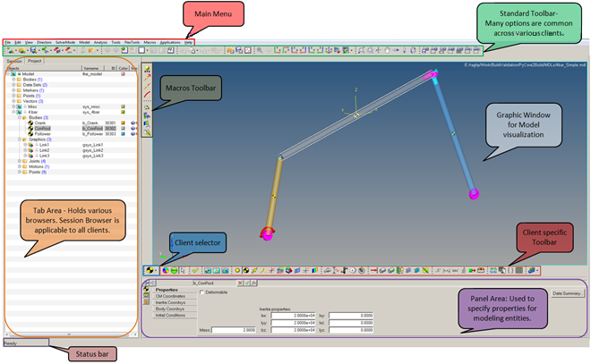Click the rotate arrows icon in standard toolbar
This screenshot has width=591, height=364.
click(x=413, y=50)
